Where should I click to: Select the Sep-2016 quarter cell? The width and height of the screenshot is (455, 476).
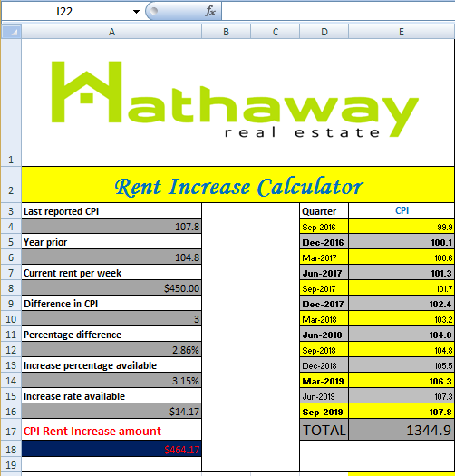point(324,227)
